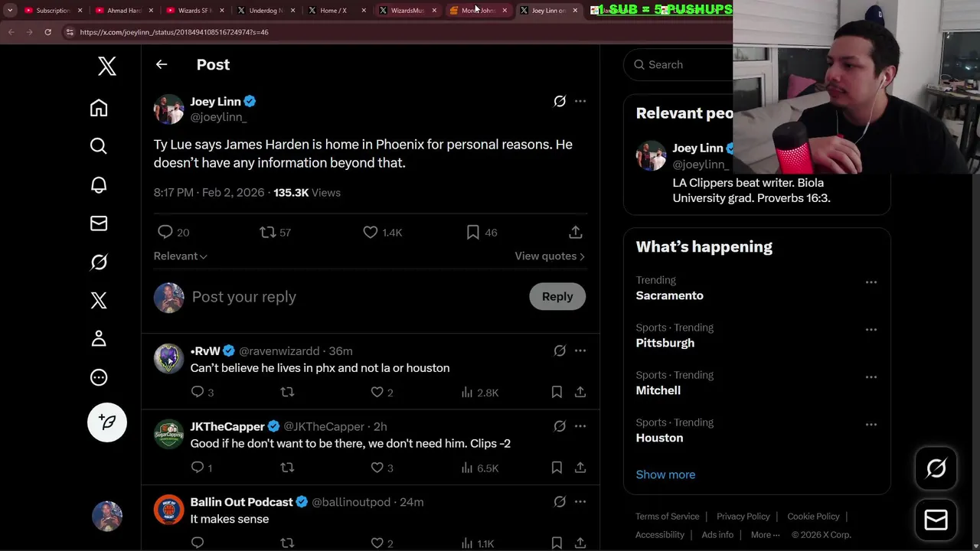Image resolution: width=980 pixels, height=551 pixels.
Task: Open browser tab search dropdown arrow
Action: (10, 10)
